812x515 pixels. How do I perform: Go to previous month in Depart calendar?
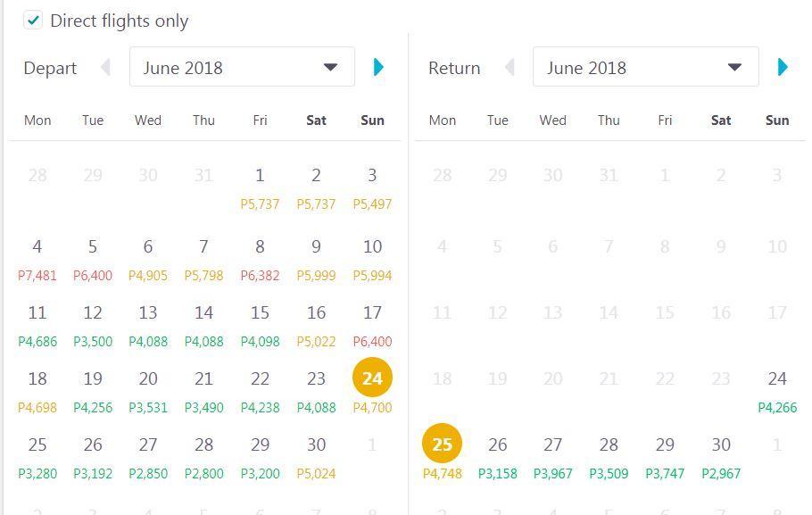point(105,67)
